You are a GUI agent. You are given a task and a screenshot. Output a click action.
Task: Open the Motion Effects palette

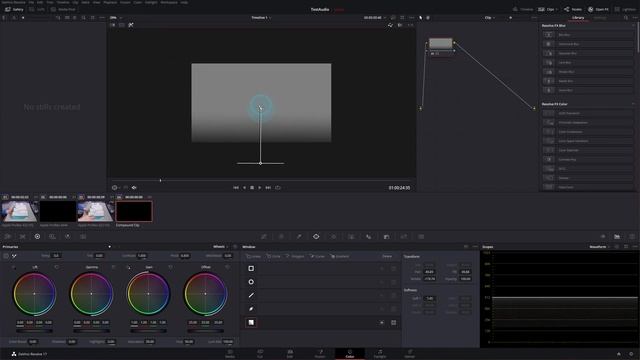coord(83,236)
